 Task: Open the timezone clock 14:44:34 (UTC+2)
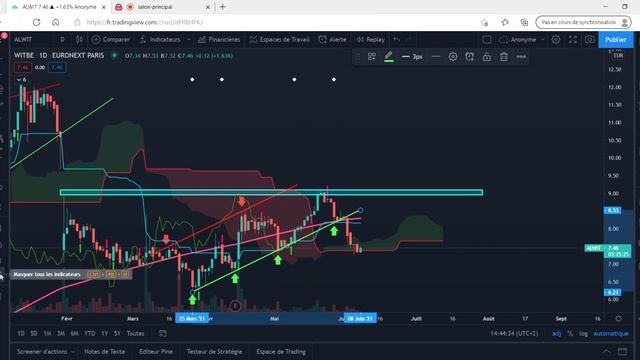point(514,333)
